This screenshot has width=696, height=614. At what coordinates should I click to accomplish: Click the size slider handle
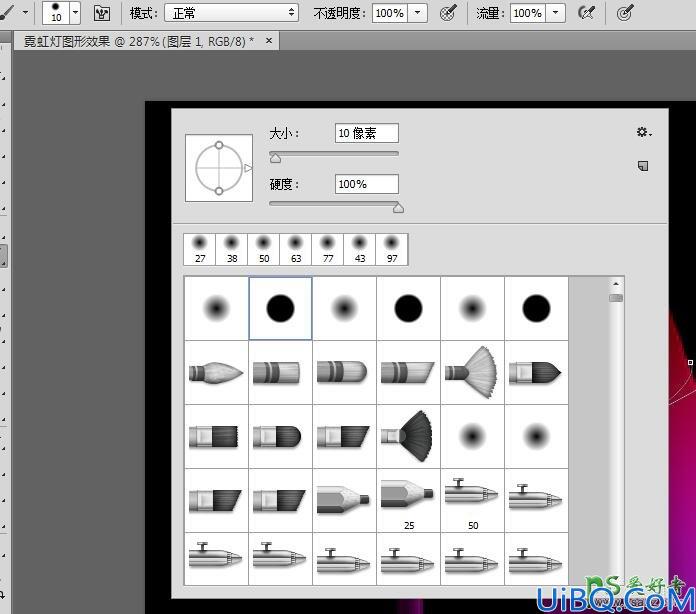[x=275, y=158]
